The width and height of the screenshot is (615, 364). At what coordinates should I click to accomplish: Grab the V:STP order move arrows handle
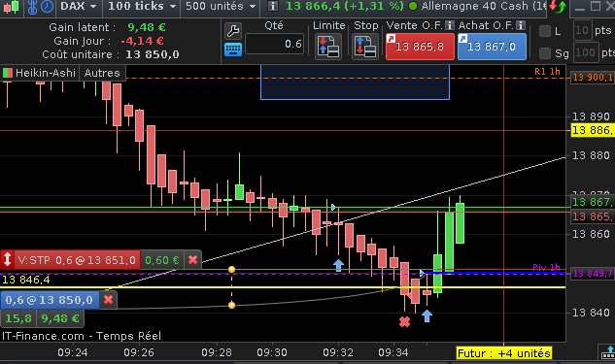coord(7,260)
